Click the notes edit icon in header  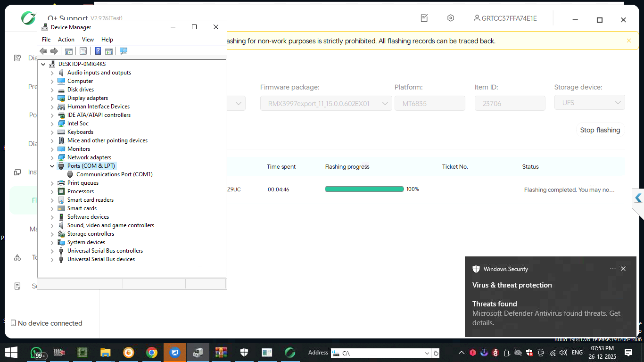click(x=424, y=18)
